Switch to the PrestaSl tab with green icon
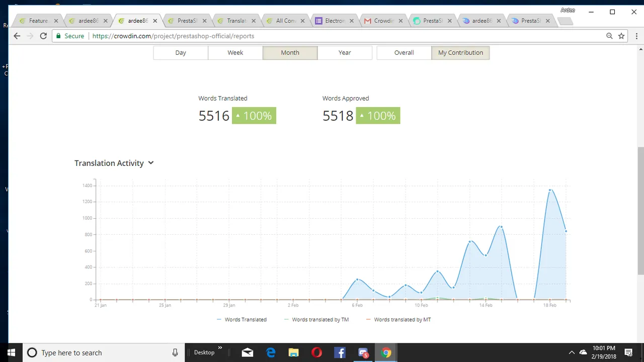 (x=433, y=21)
